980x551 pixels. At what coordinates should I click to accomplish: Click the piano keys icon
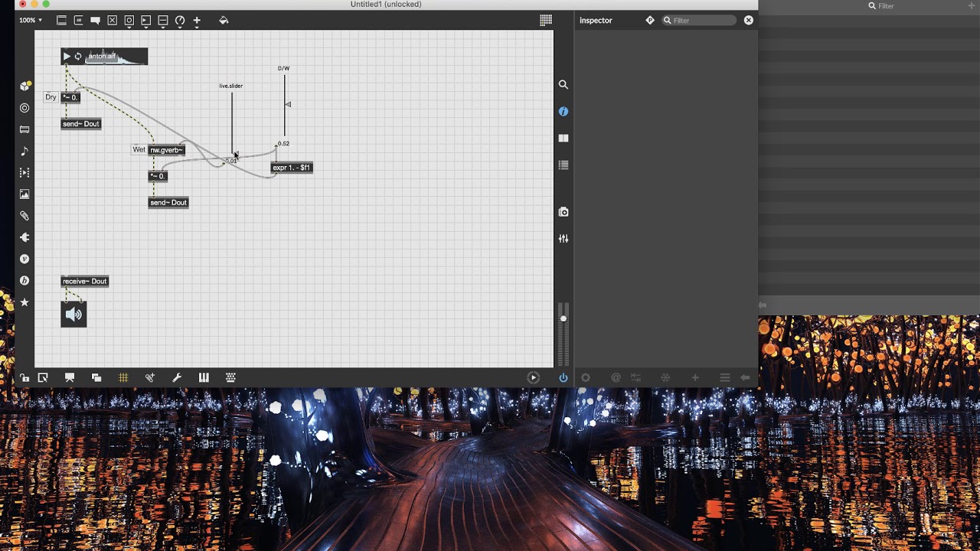(x=204, y=378)
